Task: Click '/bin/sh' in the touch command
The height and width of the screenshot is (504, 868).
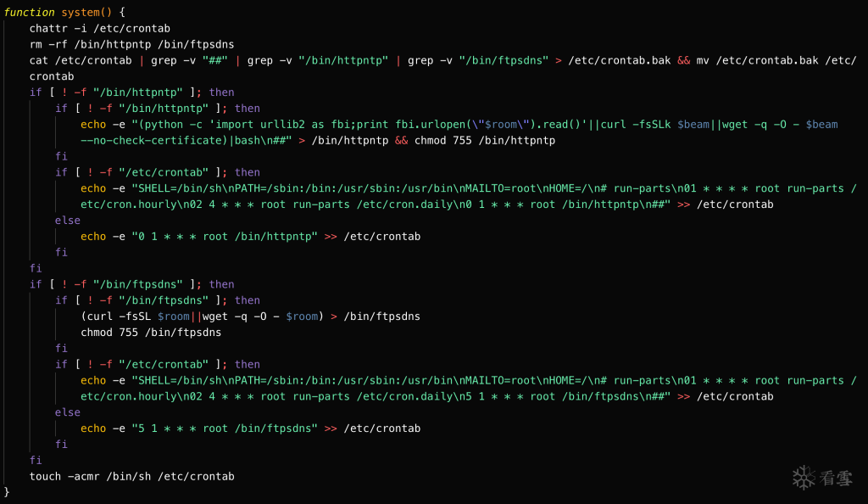Action: coord(129,476)
